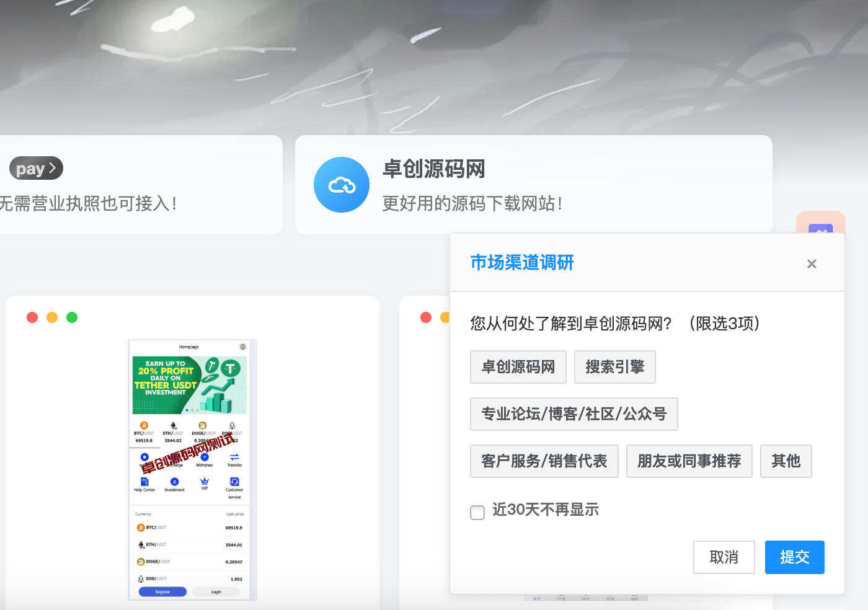Select the Withdraw icon in the phone mockup
868x610 pixels.
point(203,457)
